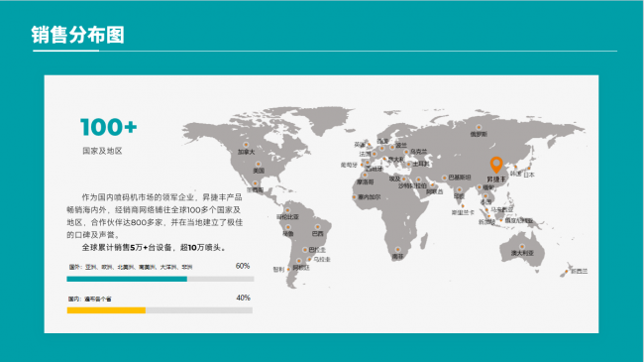Select the 波兰 country label
Image resolution: width=644 pixels, height=362 pixels.
(x=401, y=145)
